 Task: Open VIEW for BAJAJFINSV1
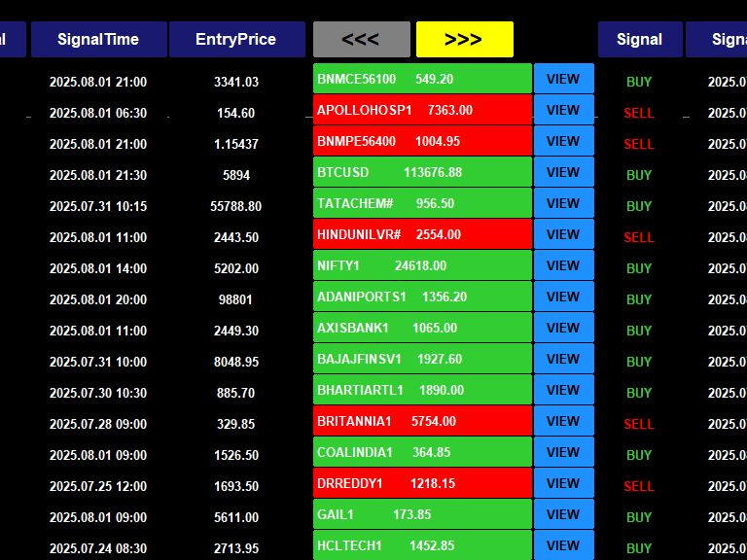pyautogui.click(x=564, y=359)
